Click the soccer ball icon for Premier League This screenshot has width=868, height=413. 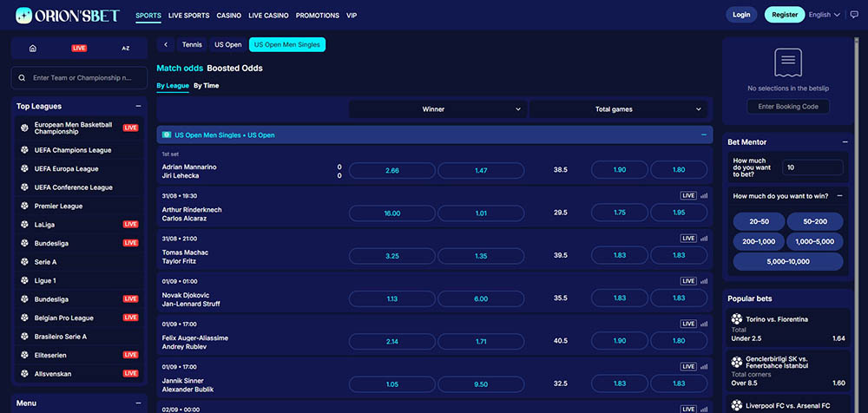click(24, 206)
